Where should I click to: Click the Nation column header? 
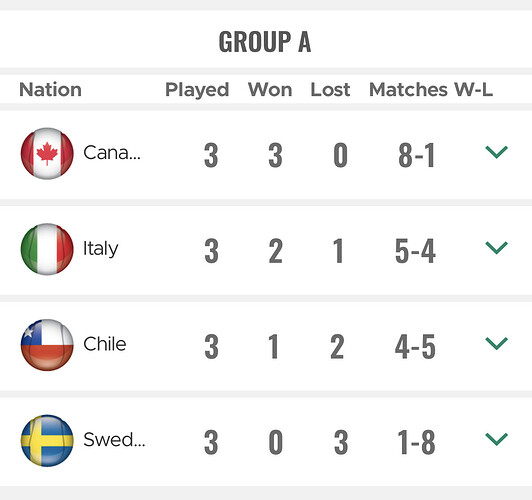click(x=50, y=90)
